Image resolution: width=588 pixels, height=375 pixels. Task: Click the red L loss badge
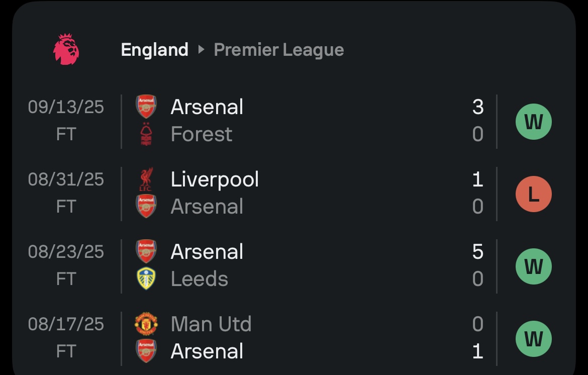pos(534,194)
